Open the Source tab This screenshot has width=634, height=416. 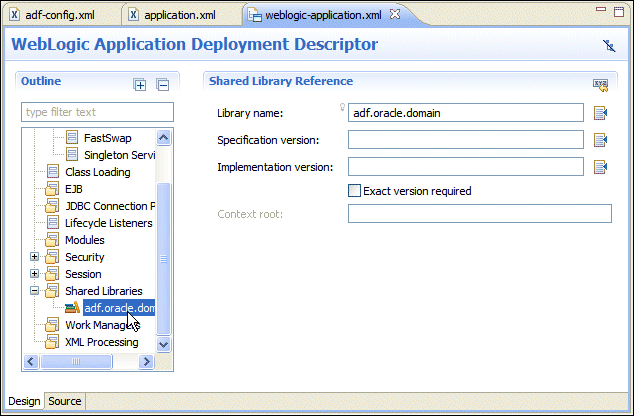coord(65,401)
